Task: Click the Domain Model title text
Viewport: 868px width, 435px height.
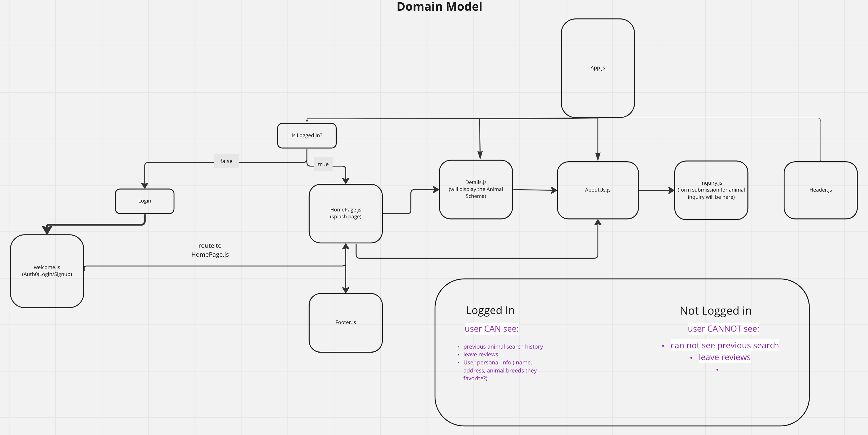Action: click(439, 7)
